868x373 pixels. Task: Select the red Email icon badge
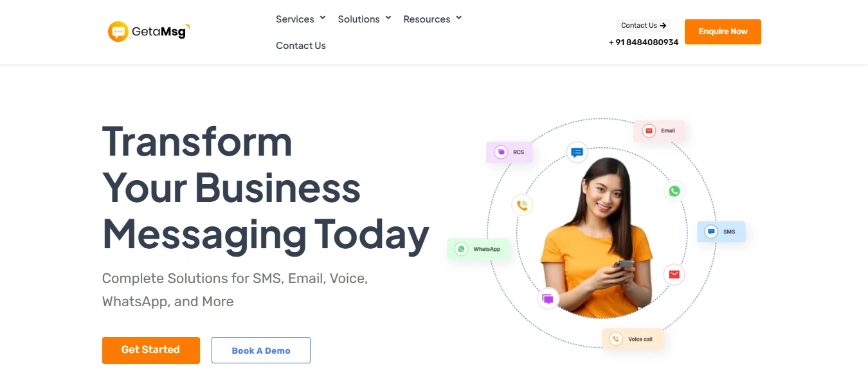[x=649, y=131]
